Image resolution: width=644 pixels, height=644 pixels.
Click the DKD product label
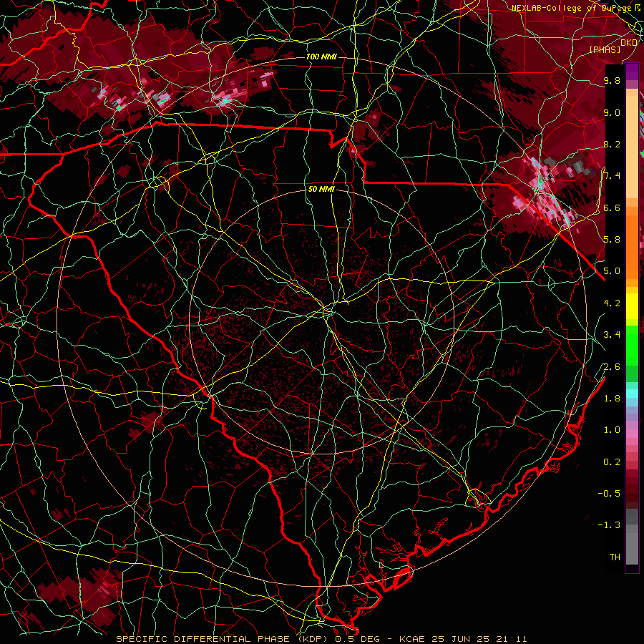click(629, 42)
